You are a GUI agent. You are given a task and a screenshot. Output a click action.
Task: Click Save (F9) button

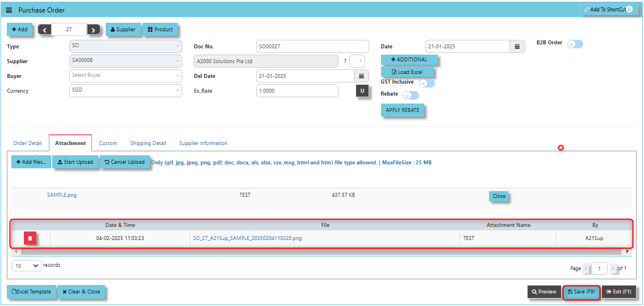[x=581, y=292]
